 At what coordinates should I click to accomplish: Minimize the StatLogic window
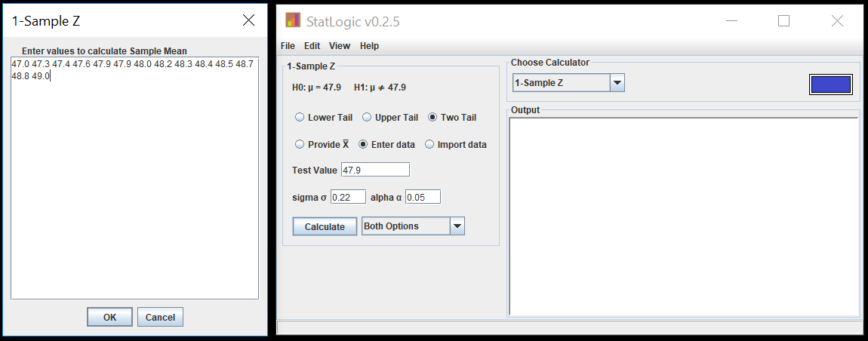coord(731,21)
